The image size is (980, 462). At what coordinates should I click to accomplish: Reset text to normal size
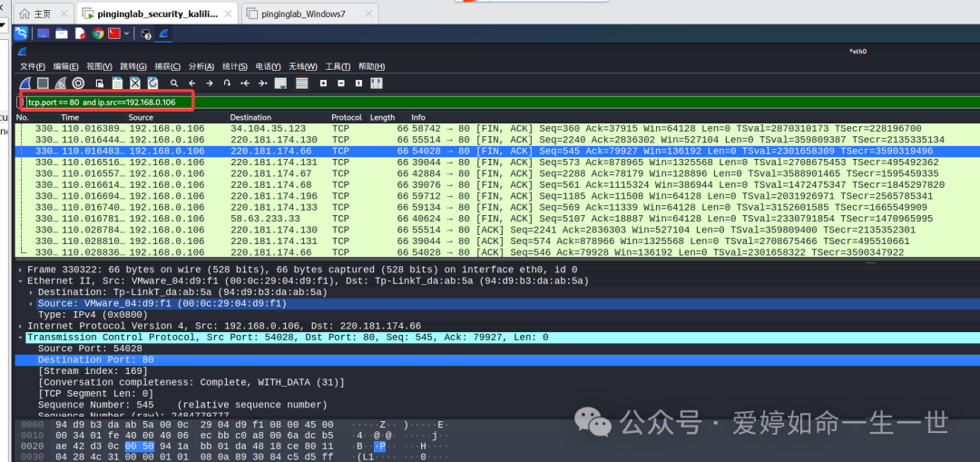[358, 84]
